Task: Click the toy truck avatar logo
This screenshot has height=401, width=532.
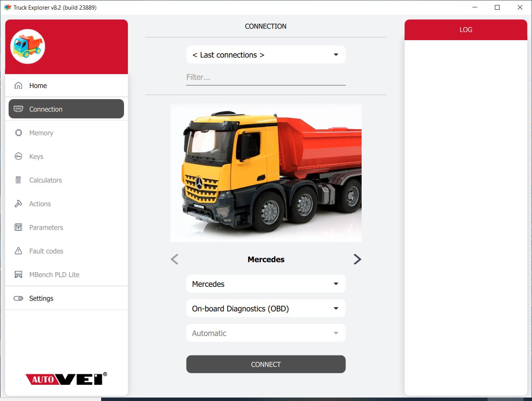Action: coord(28,46)
